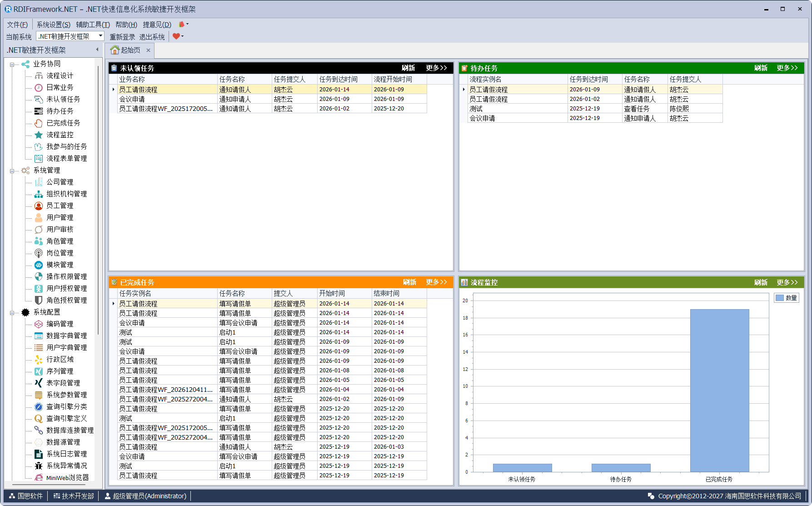Collapse the 系统配置 tree node
This screenshot has height=506, width=812.
point(12,312)
